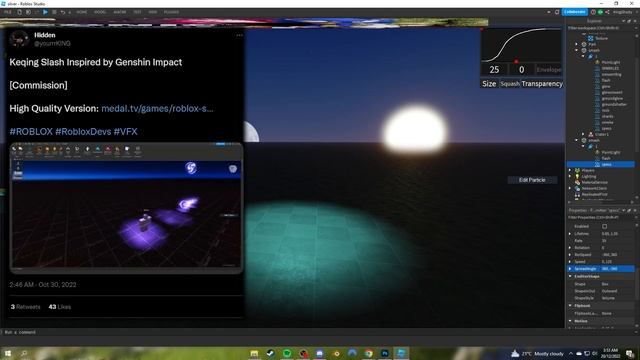The height and width of the screenshot is (360, 640).
Task: Select the first PointLight in Explorer
Action: (610, 62)
